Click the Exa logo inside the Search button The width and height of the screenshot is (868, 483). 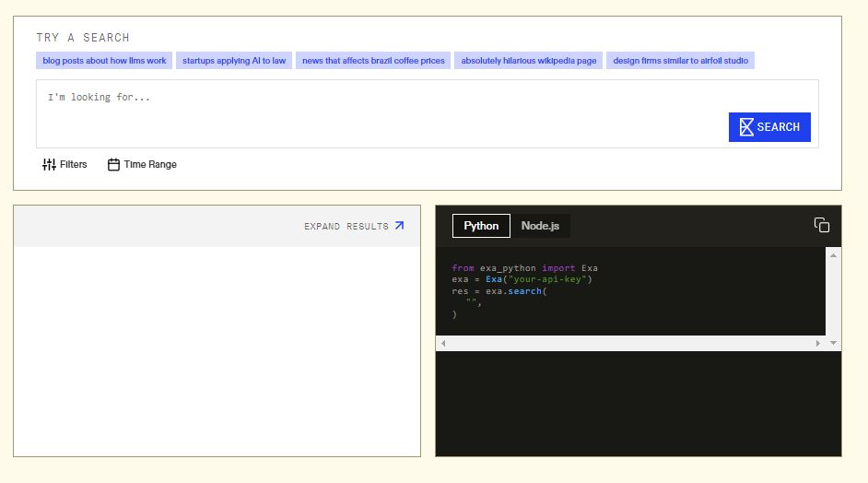[x=746, y=127]
